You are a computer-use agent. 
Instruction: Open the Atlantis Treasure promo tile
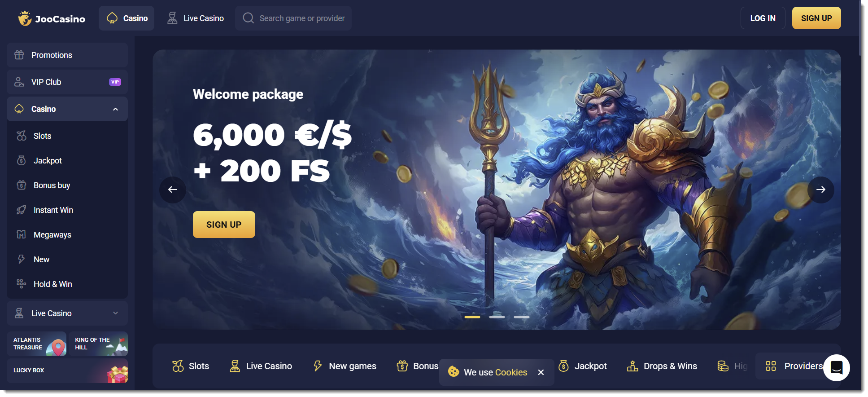click(37, 344)
